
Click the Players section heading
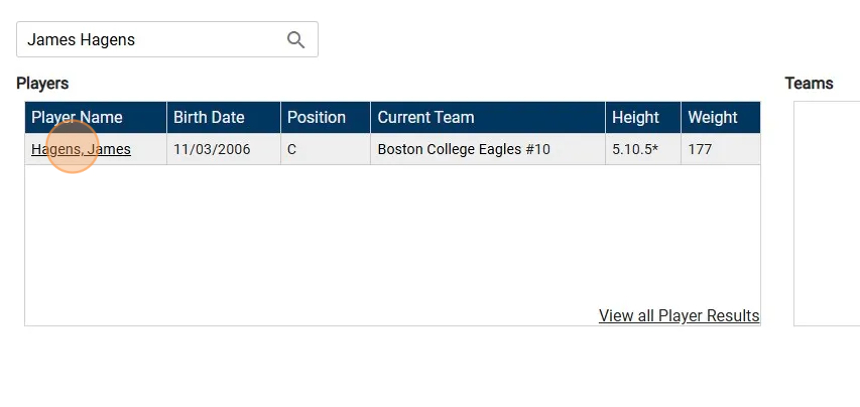[42, 83]
